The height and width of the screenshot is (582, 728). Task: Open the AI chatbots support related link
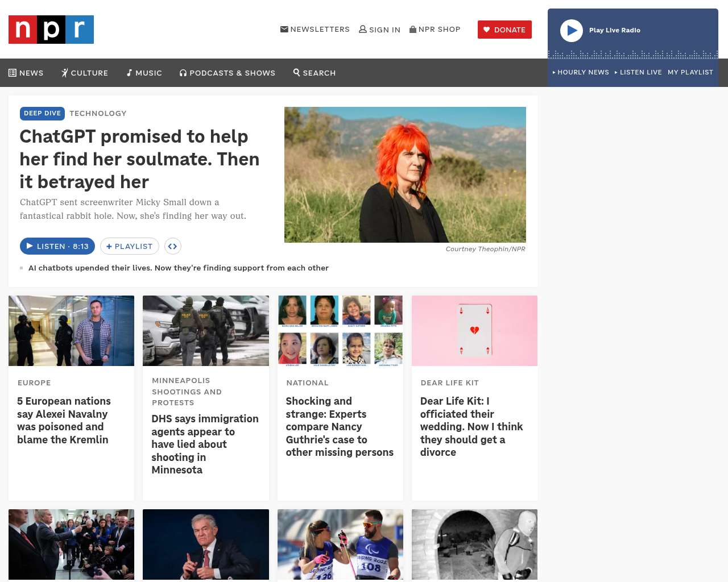179,268
